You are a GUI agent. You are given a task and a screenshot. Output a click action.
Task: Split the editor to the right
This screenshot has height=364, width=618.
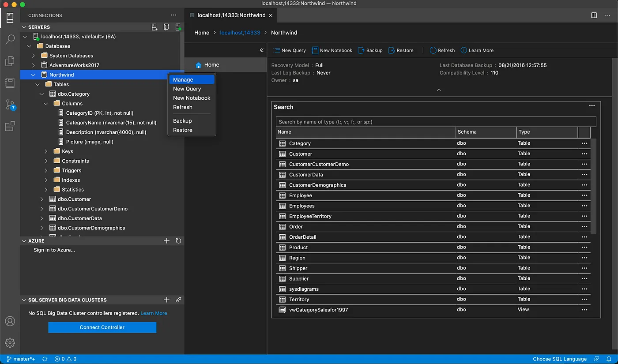[594, 15]
